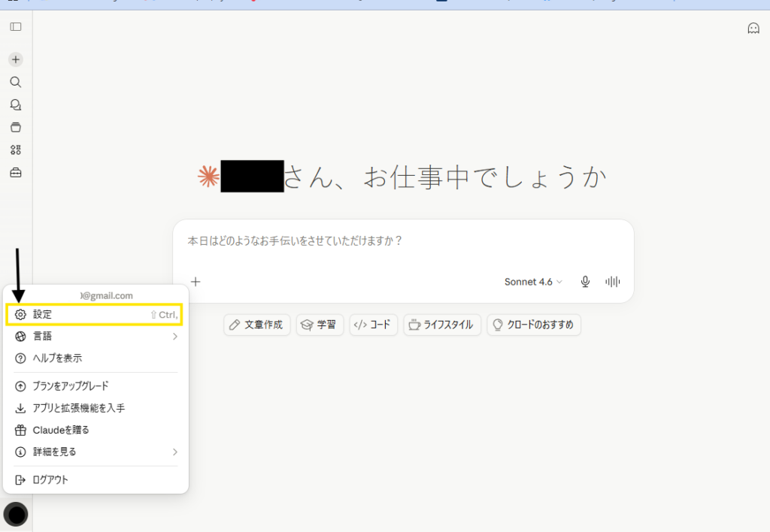Click the ライフスタイル suggestion button
The width and height of the screenshot is (770, 532).
(442, 325)
